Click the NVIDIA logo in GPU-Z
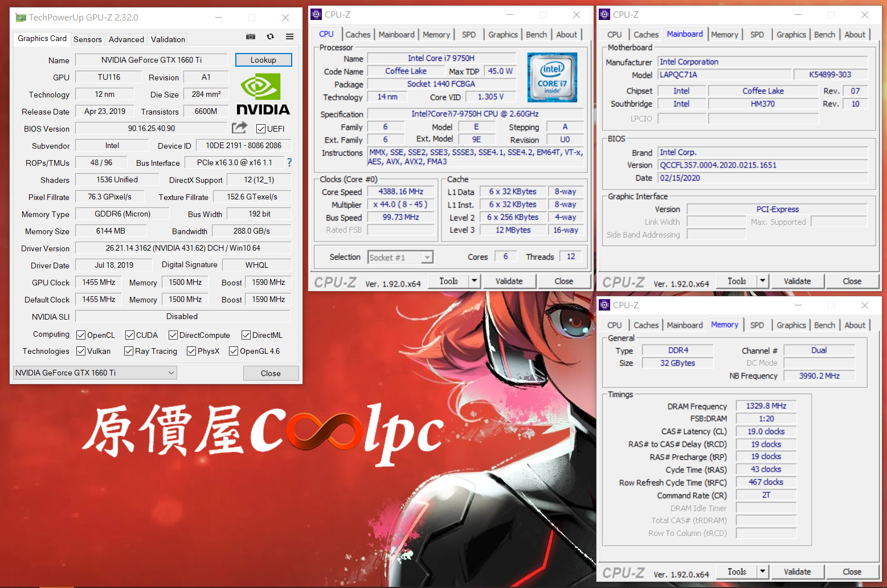The width and height of the screenshot is (887, 588). click(x=263, y=95)
